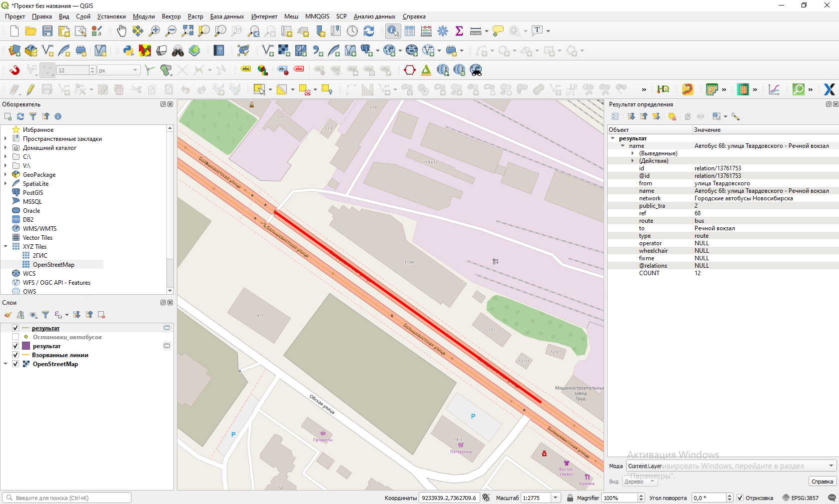Click the Справка button in results panel
Image resolution: width=839 pixels, height=504 pixels.
pos(822,482)
